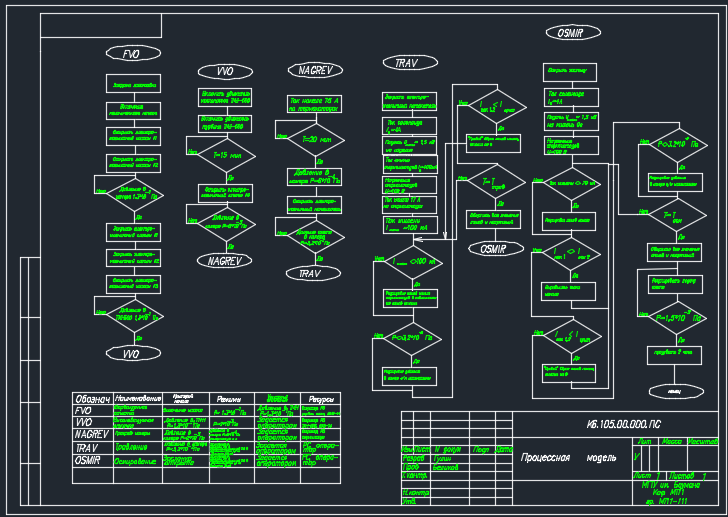Image resolution: width=728 pixels, height=517 pixels.
Task: Select the NAGREV cell in the legend table
Action: [x=93, y=434]
